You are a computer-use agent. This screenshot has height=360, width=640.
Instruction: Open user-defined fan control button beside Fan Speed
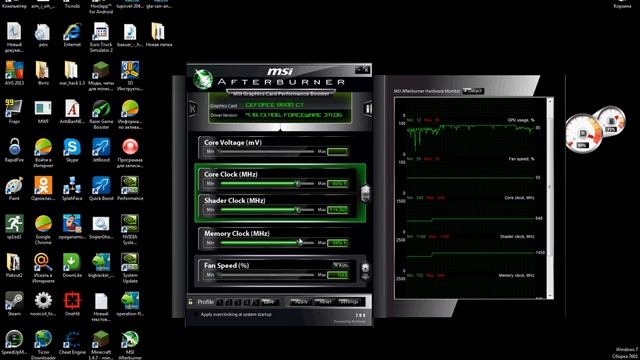point(365,271)
